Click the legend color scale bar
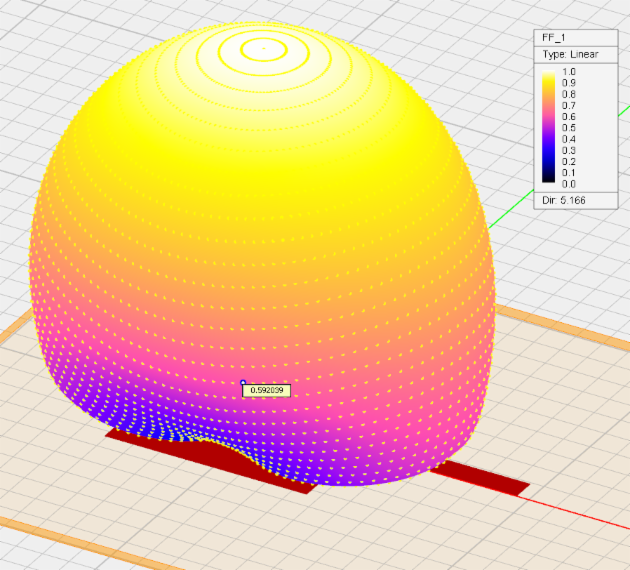 point(549,127)
